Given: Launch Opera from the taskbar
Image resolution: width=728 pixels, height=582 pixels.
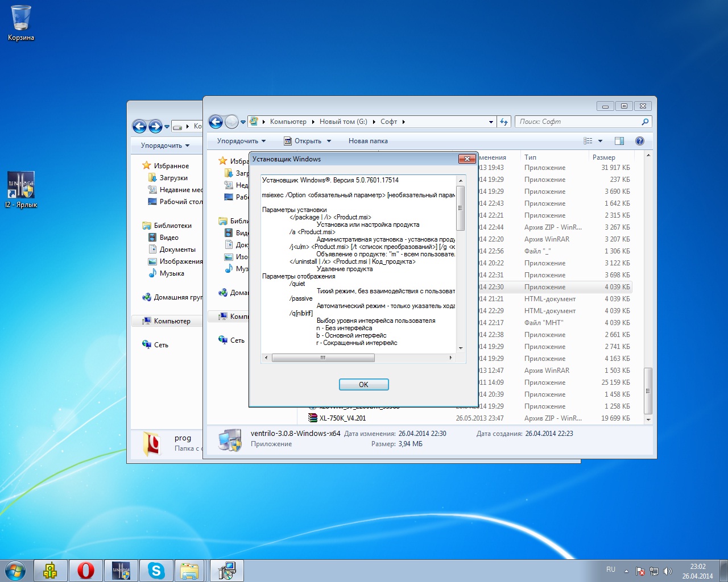Looking at the screenshot, I should [86, 570].
